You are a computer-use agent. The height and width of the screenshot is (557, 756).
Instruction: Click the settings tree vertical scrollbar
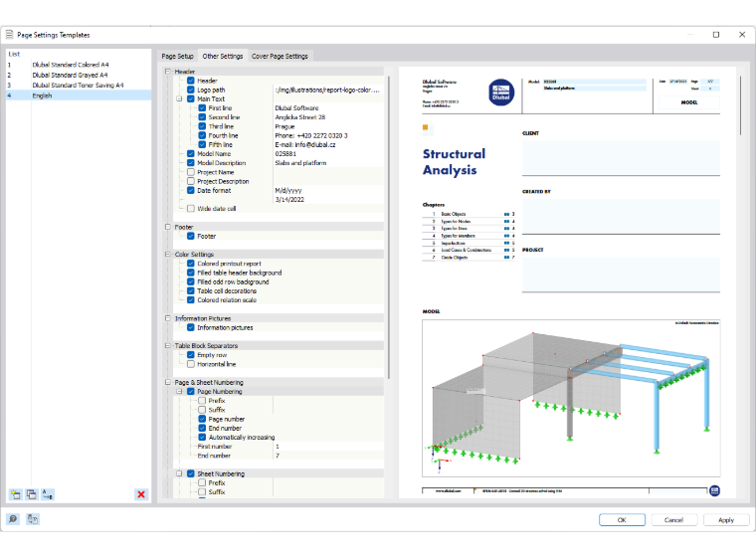pyautogui.click(x=388, y=227)
